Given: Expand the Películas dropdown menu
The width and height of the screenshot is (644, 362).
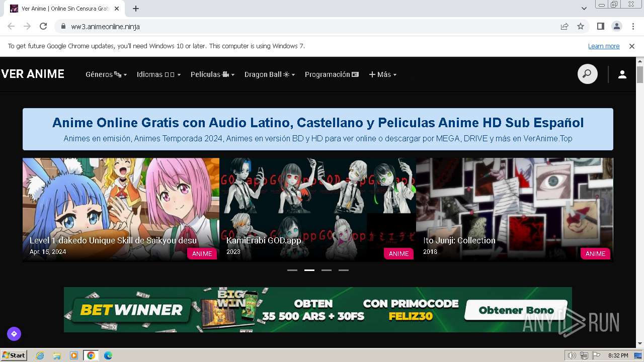Looking at the screenshot, I should tap(212, 74).
